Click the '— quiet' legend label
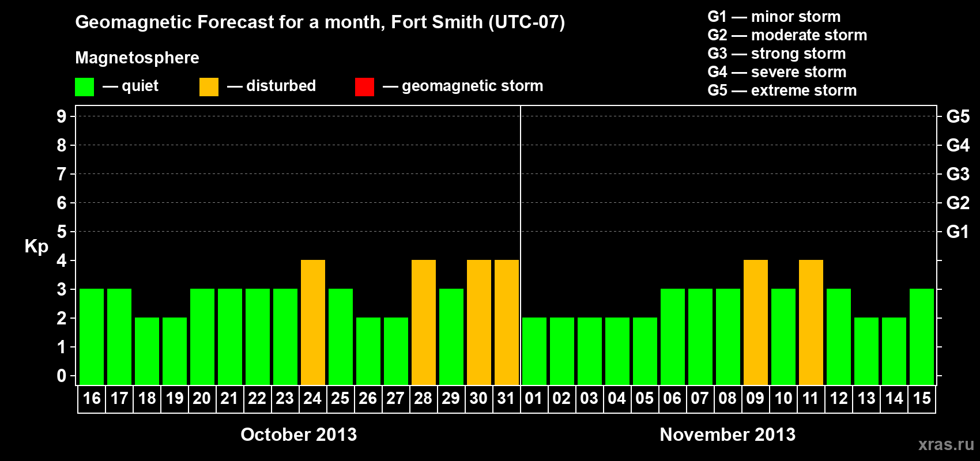The width and height of the screenshot is (980, 461). (x=130, y=86)
